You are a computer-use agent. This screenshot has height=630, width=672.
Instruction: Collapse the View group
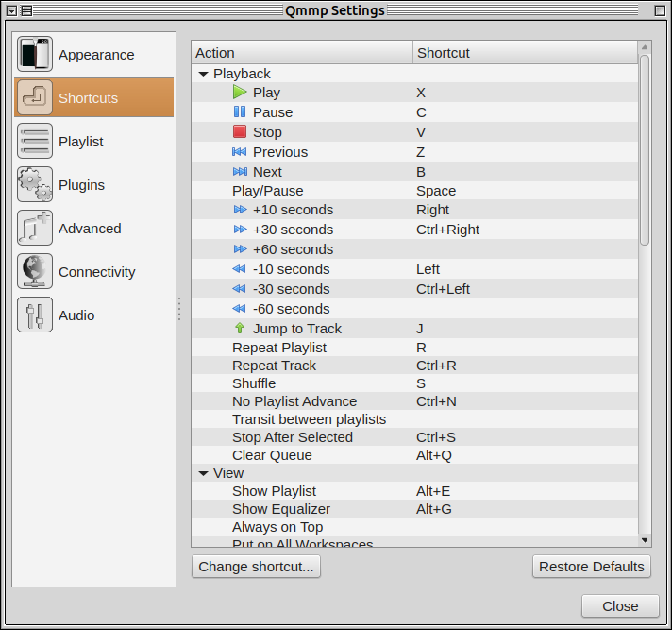[x=203, y=473]
